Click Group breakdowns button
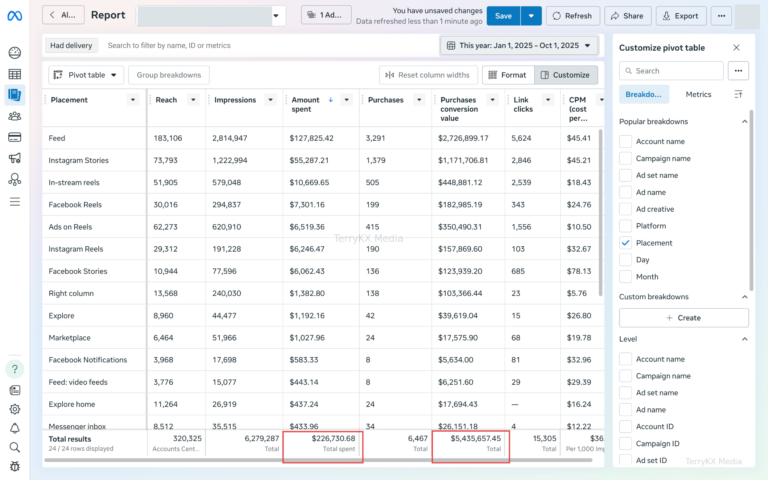Image resolution: width=768 pixels, height=480 pixels. [168, 75]
